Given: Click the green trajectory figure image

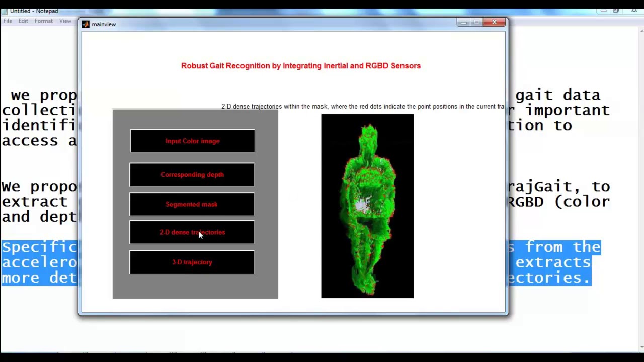Looking at the screenshot, I should click(368, 206).
